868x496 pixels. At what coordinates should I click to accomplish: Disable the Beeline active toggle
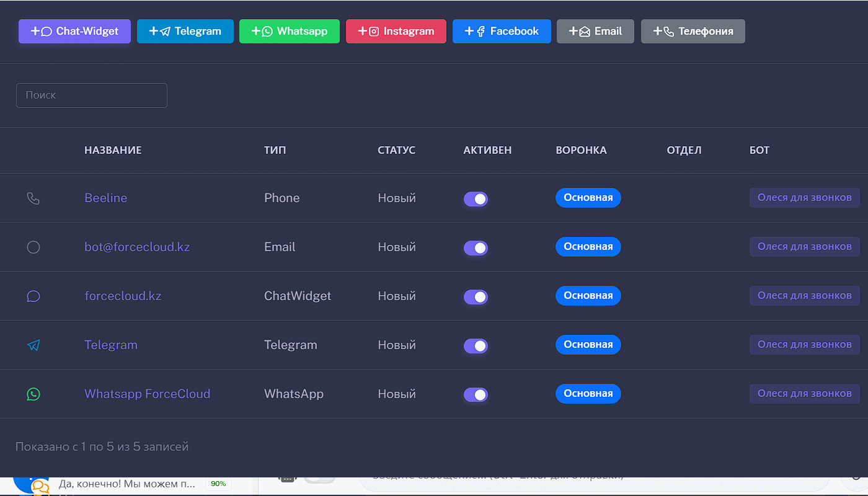(476, 199)
